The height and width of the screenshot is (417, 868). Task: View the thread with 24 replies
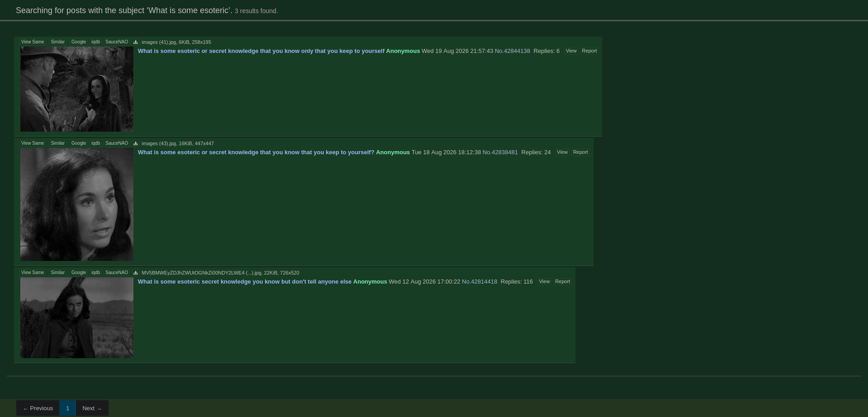point(562,152)
